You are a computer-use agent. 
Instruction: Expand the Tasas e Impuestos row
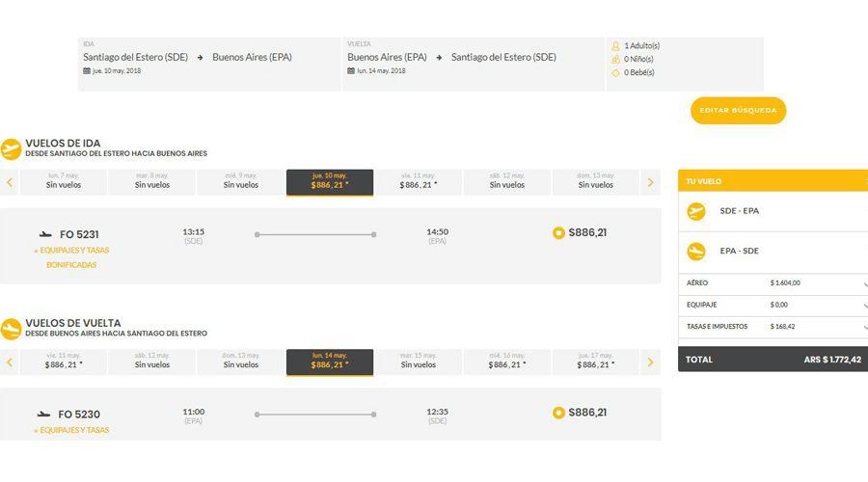863,327
